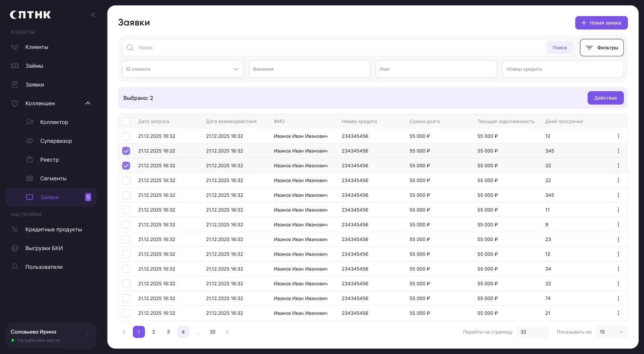
Task: Collapse the sidebar with the double-chevron icon
Action: tap(93, 15)
